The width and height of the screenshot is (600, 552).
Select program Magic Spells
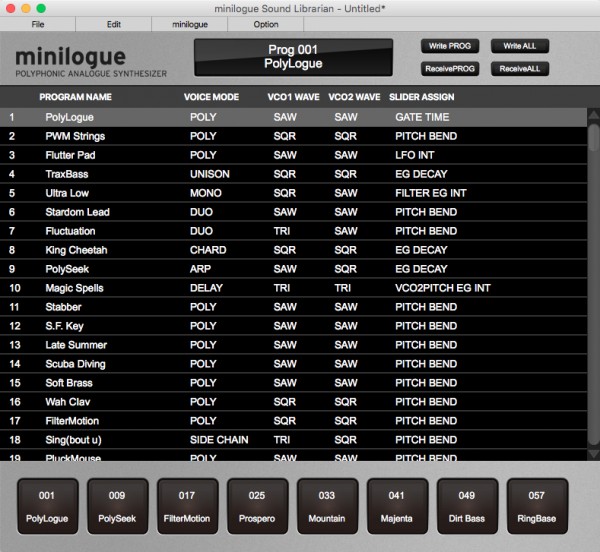click(293, 288)
